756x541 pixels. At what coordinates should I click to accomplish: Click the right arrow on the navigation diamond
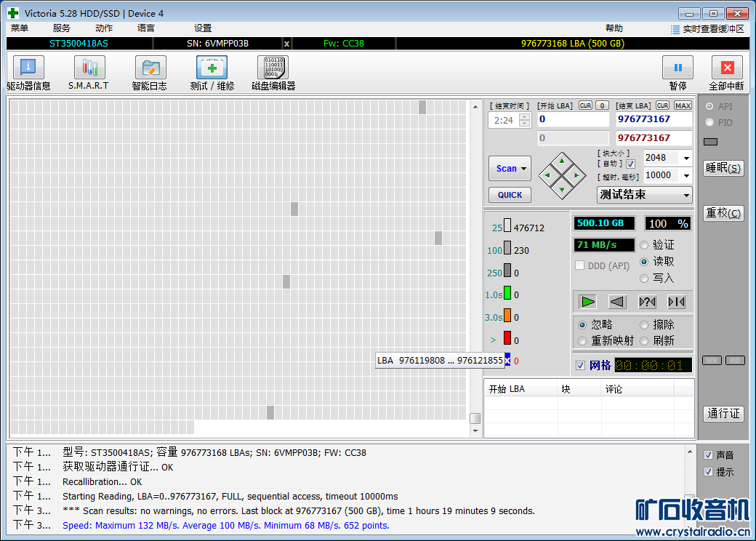pos(576,175)
